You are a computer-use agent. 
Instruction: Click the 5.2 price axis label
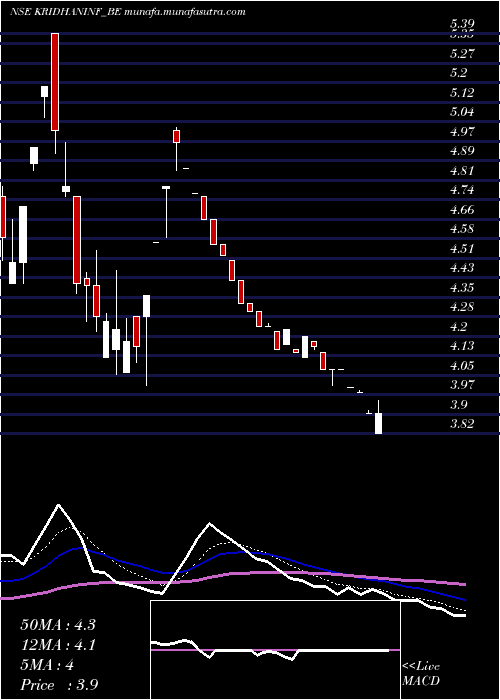(x=459, y=73)
